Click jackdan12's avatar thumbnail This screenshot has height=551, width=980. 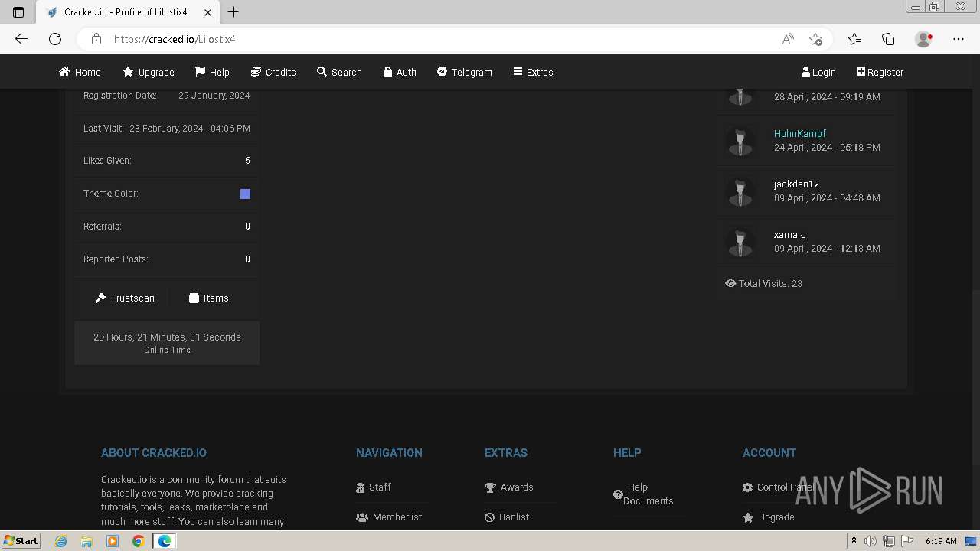coord(740,191)
